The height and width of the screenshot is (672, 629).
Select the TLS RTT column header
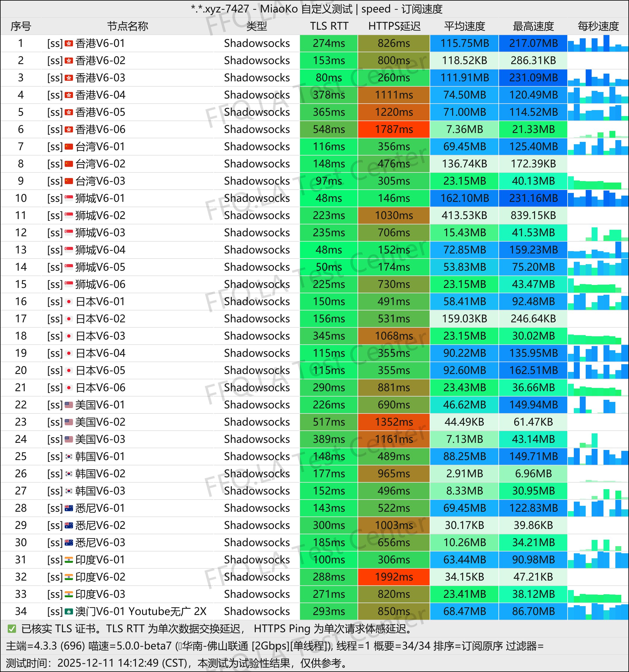pyautogui.click(x=329, y=26)
